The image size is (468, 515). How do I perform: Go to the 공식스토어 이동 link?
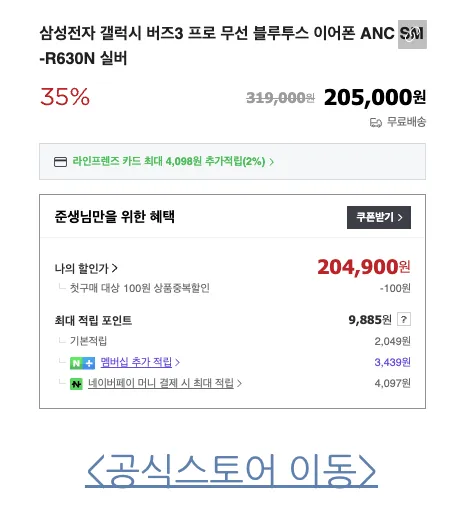pos(231,470)
